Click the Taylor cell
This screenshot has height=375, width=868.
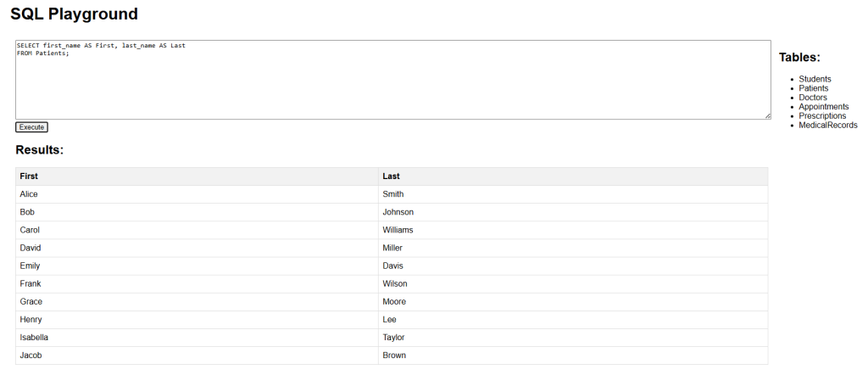tap(573, 338)
